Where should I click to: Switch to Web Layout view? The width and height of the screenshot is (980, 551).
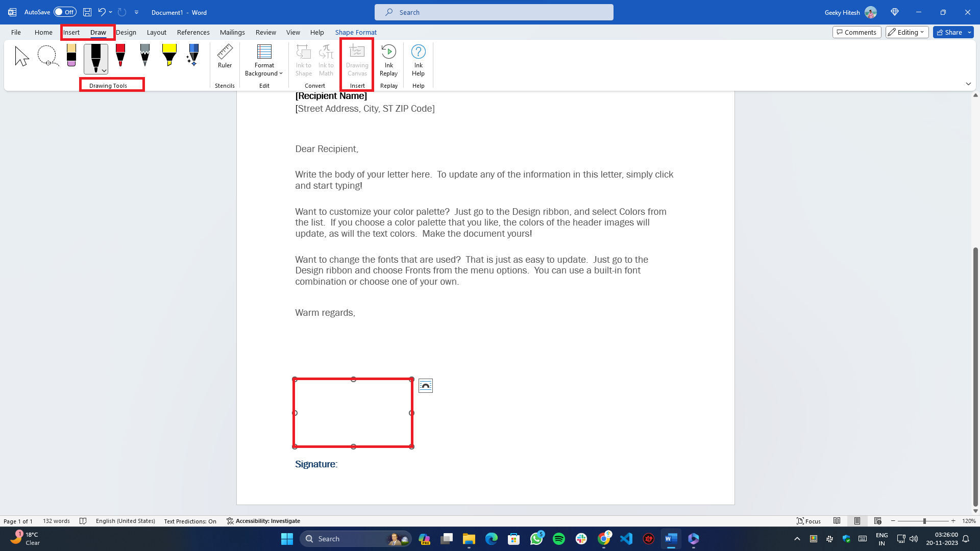(877, 521)
